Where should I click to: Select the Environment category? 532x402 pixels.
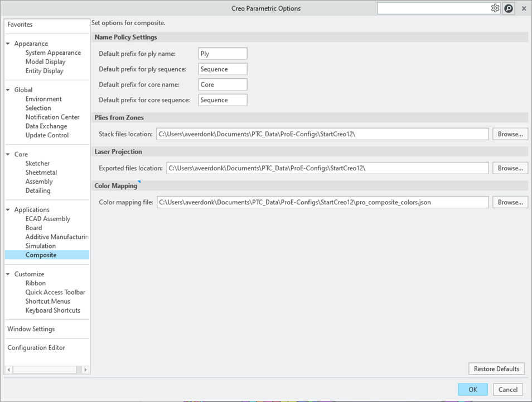click(x=43, y=99)
